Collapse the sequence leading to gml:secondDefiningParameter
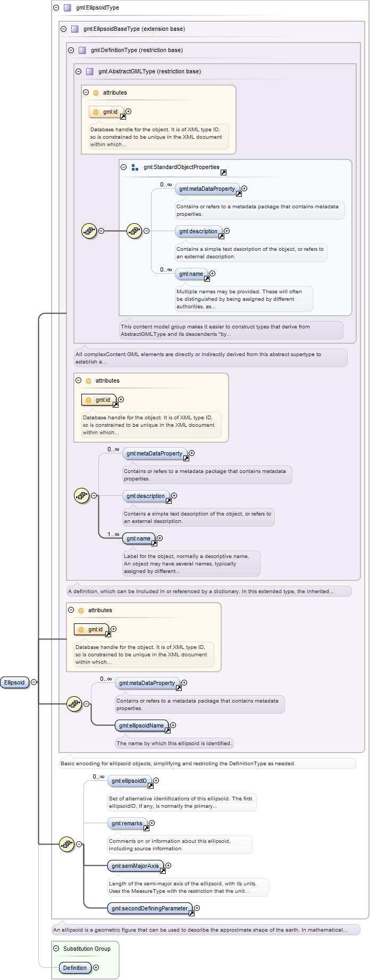The image size is (370, 980). pyautogui.click(x=79, y=844)
